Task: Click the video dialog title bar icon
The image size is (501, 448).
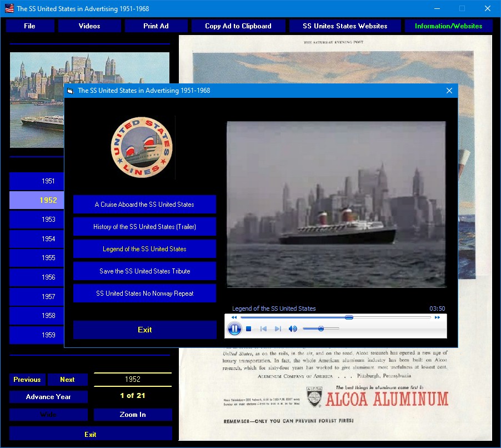Action: click(70, 91)
